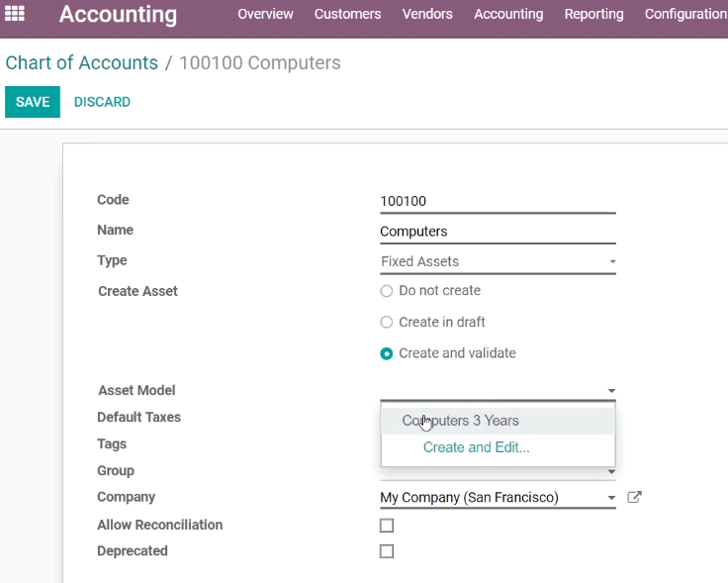The width and height of the screenshot is (728, 583).
Task: Click Create and Edit... in the dropdown
Action: [x=477, y=447]
